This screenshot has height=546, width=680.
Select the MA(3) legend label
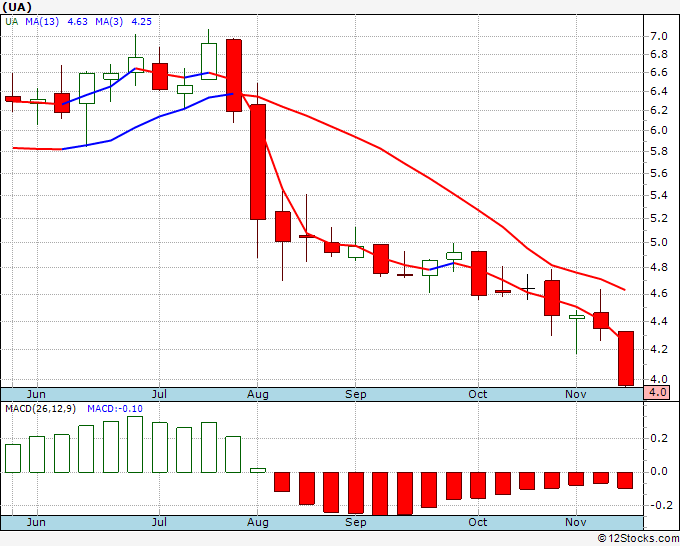109,22
